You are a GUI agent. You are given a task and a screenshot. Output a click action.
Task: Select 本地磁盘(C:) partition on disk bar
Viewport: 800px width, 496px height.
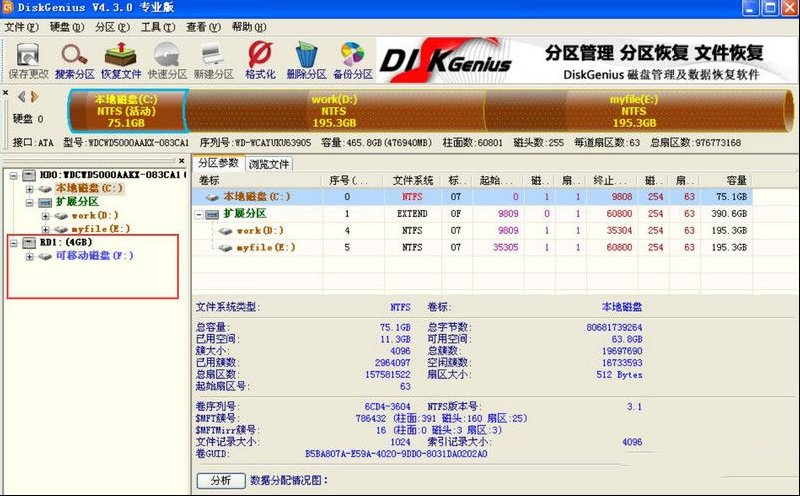tap(127, 111)
